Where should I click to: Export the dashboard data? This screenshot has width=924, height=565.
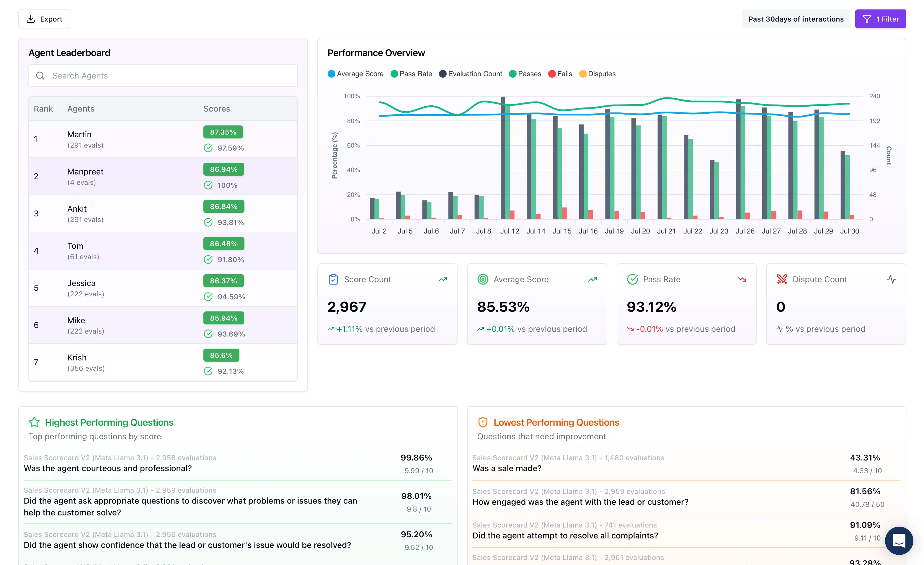coord(44,19)
